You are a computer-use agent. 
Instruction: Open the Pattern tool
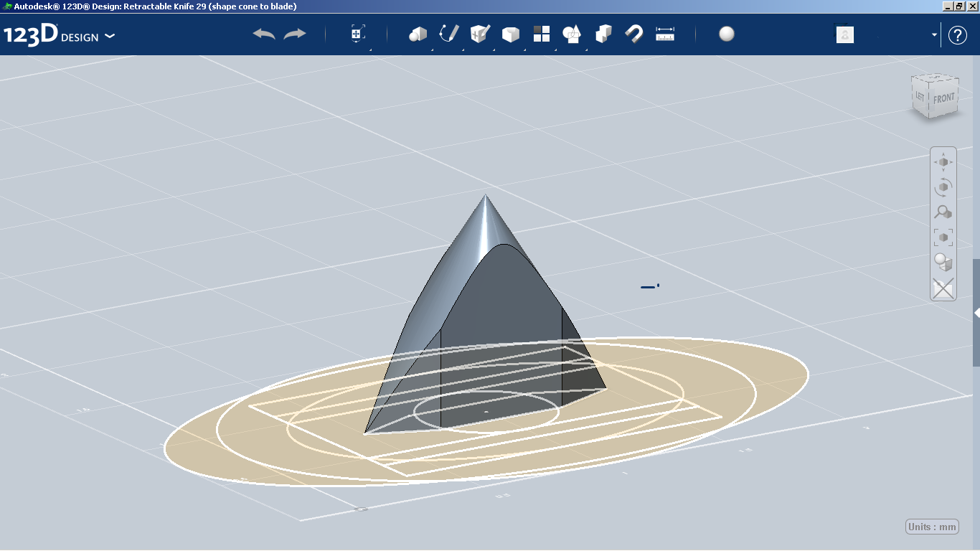pyautogui.click(x=542, y=34)
